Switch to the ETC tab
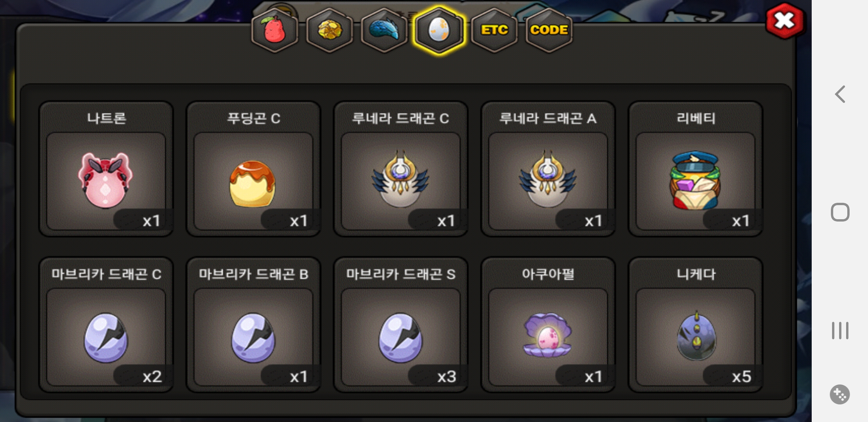This screenshot has height=422, width=868. [495, 30]
